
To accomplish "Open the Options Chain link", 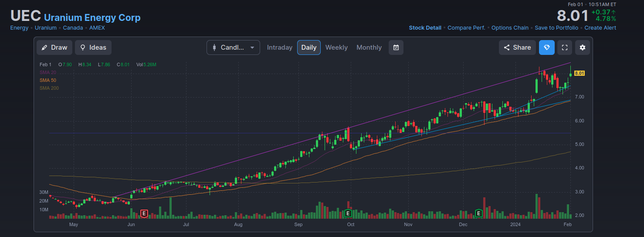I will tap(510, 28).
